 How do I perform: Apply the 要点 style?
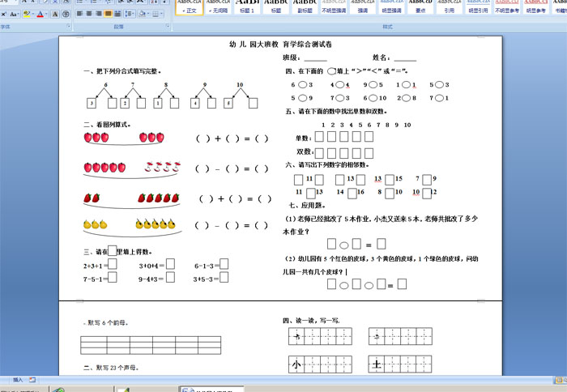click(x=420, y=6)
